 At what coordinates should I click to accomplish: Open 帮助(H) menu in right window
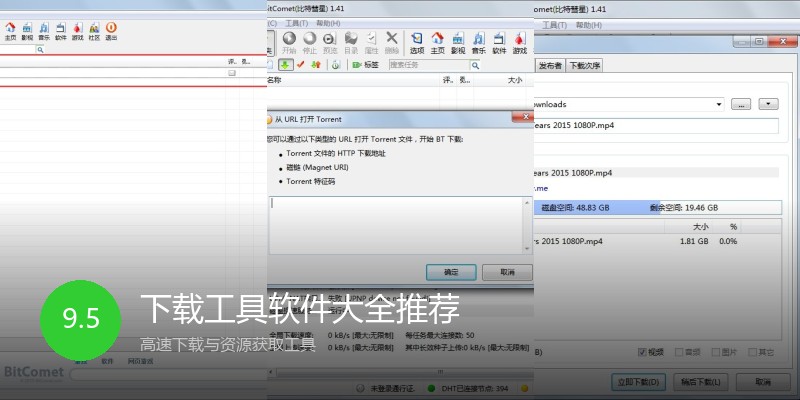[589, 25]
